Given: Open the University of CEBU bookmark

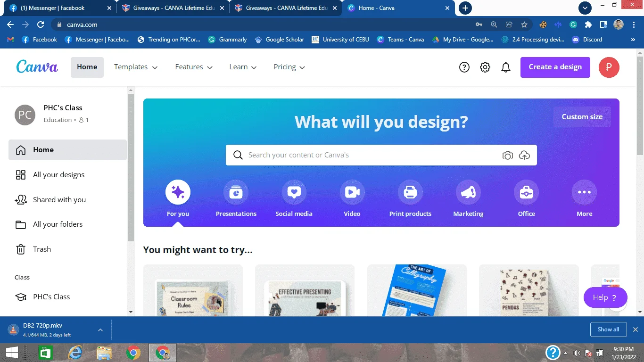Looking at the screenshot, I should tap(340, 40).
